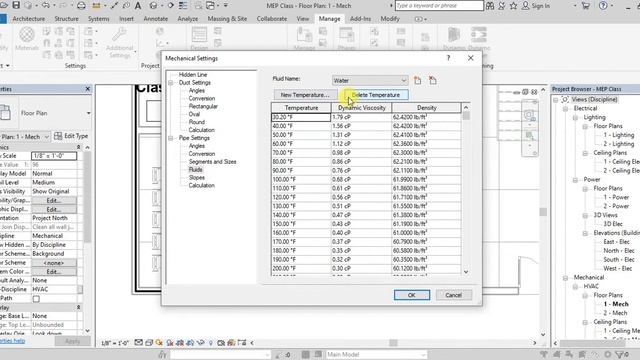Select Rectangular under Duct Settings
The width and height of the screenshot is (640, 360).
[203, 107]
